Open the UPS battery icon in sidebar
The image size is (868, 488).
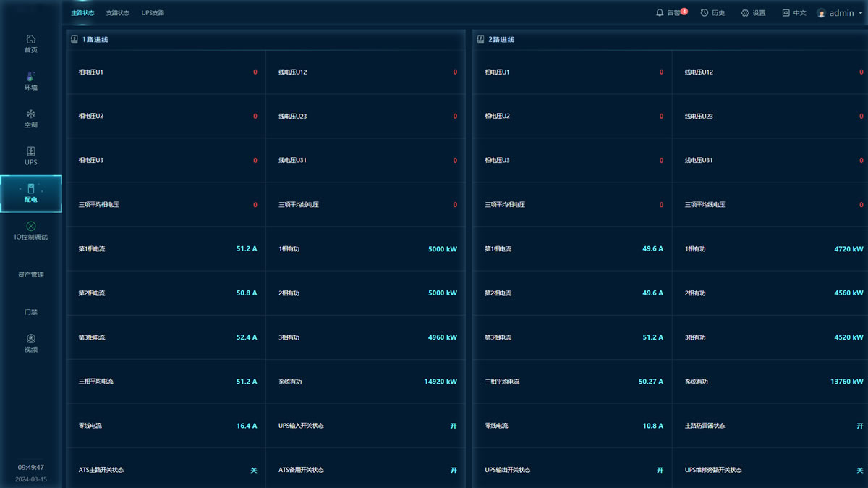coord(30,151)
